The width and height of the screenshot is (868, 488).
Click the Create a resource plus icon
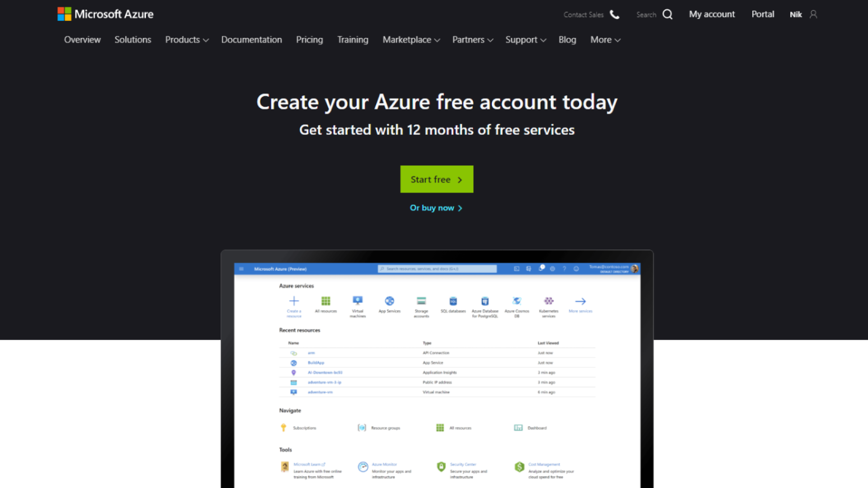[294, 301]
